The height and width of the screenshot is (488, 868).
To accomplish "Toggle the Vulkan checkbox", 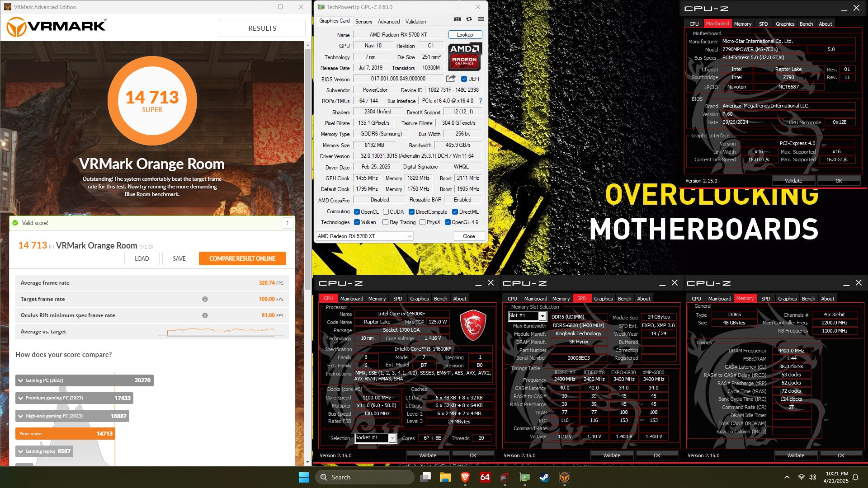I will pos(357,222).
